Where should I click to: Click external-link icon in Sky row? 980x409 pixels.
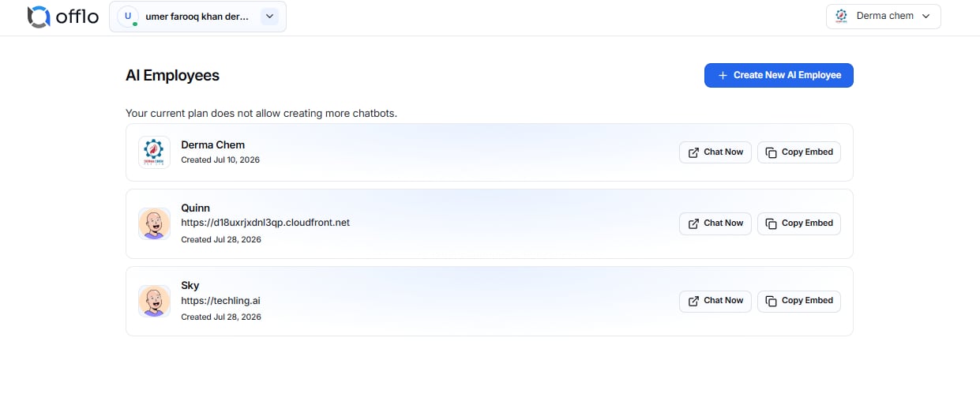pyautogui.click(x=693, y=301)
